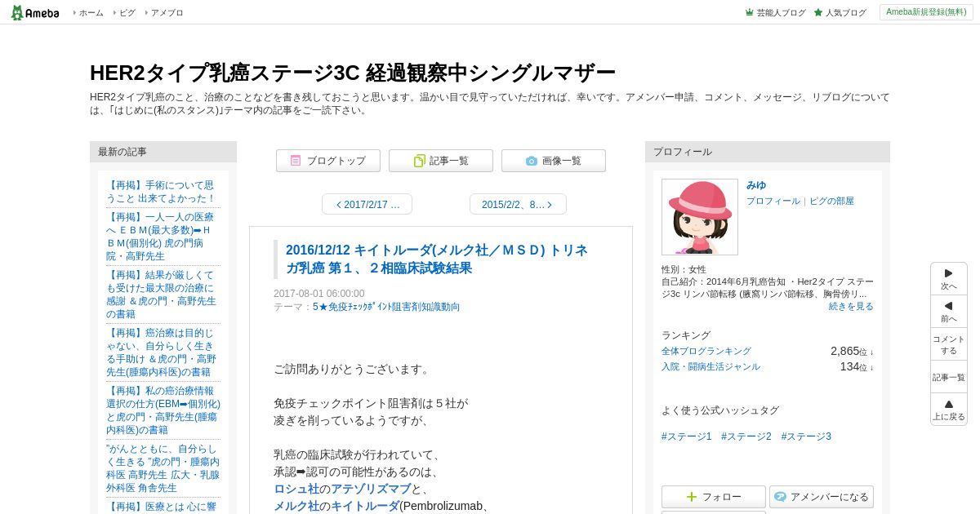This screenshot has height=514, width=980.
Task: Click the green documents icon in 記事一覧
Action: click(x=419, y=161)
